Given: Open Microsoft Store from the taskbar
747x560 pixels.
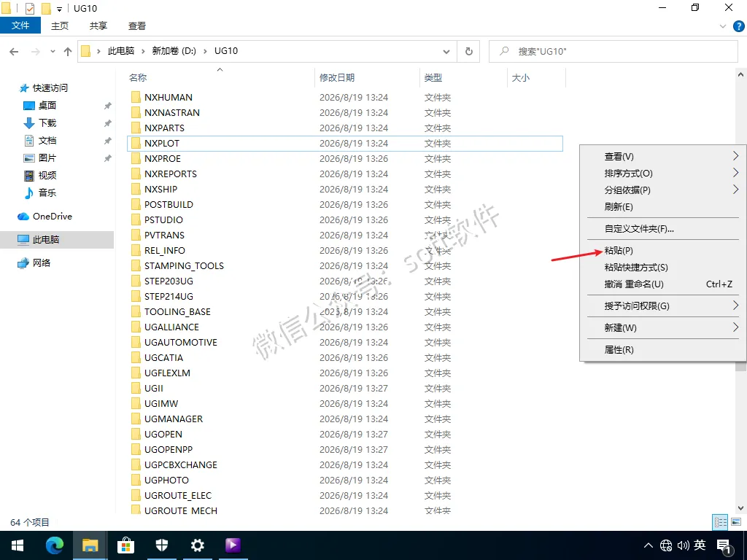Looking at the screenshot, I should click(x=125, y=545).
